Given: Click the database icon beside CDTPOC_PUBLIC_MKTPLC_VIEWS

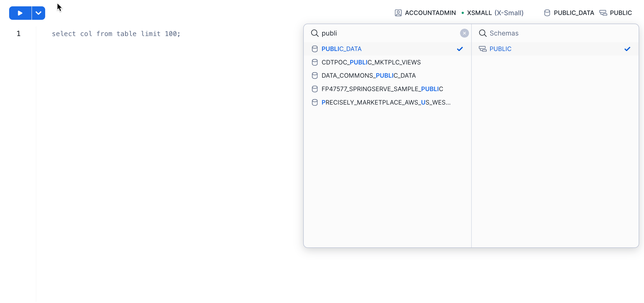Looking at the screenshot, I should tap(315, 62).
